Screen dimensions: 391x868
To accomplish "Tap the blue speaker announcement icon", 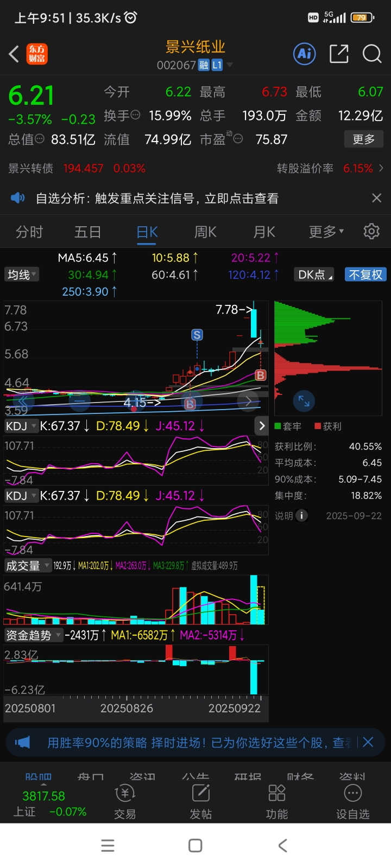I will click(18, 198).
